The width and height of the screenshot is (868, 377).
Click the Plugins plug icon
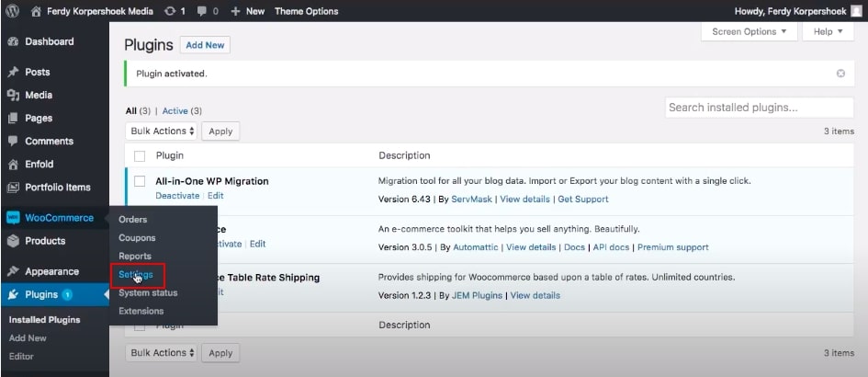point(13,295)
